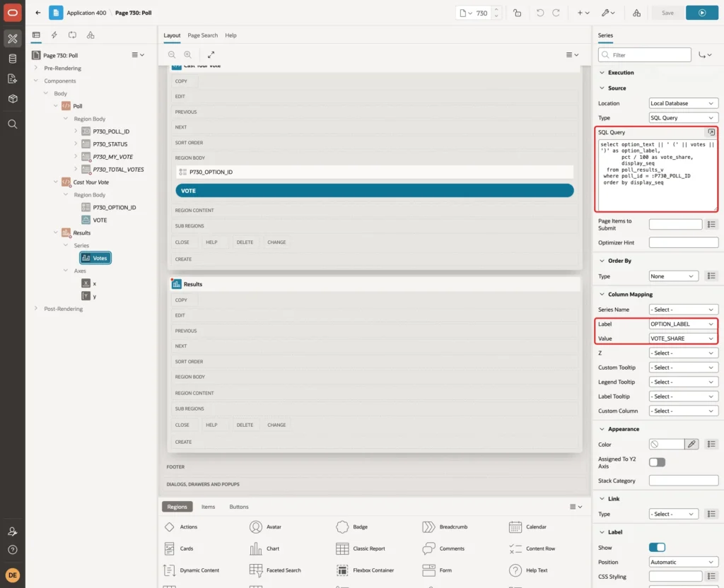
Task: Toggle the Label Show switch
Action: pyautogui.click(x=657, y=548)
